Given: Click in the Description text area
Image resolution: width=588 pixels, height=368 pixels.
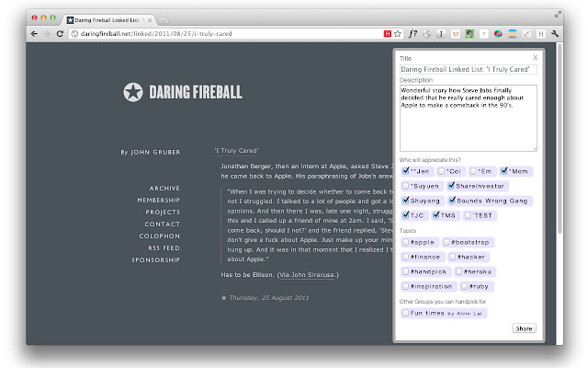Looking at the screenshot, I should (468, 119).
